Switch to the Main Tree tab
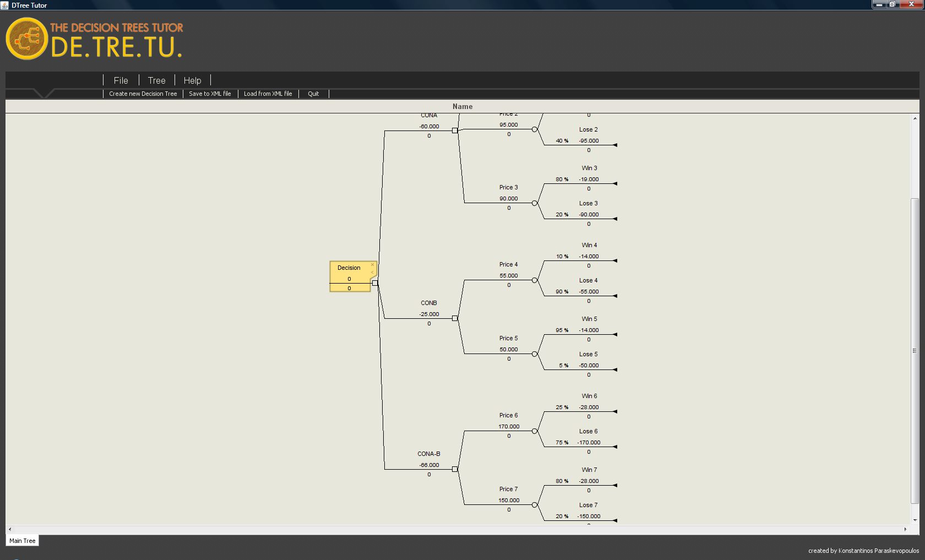This screenshot has width=925, height=560. coord(23,541)
